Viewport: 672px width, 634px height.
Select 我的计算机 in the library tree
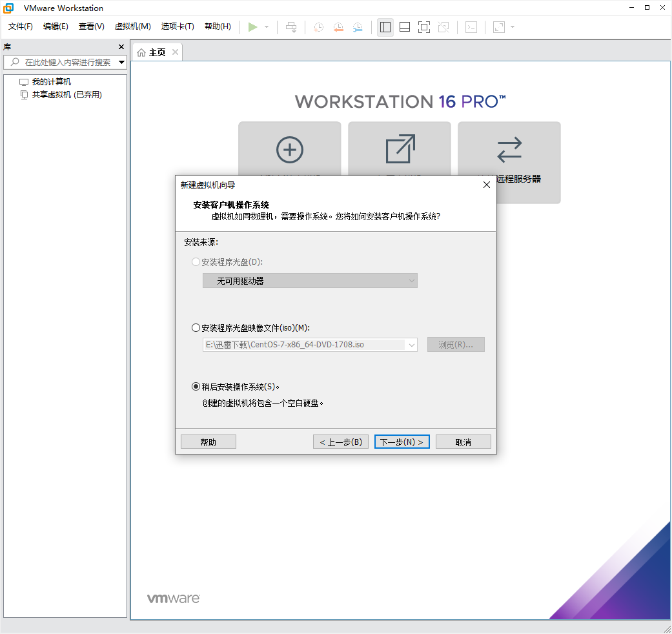(52, 81)
